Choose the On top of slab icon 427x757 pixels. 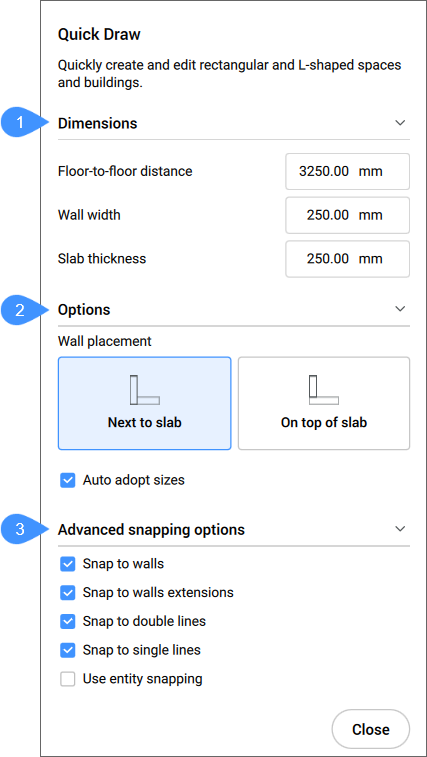[324, 390]
